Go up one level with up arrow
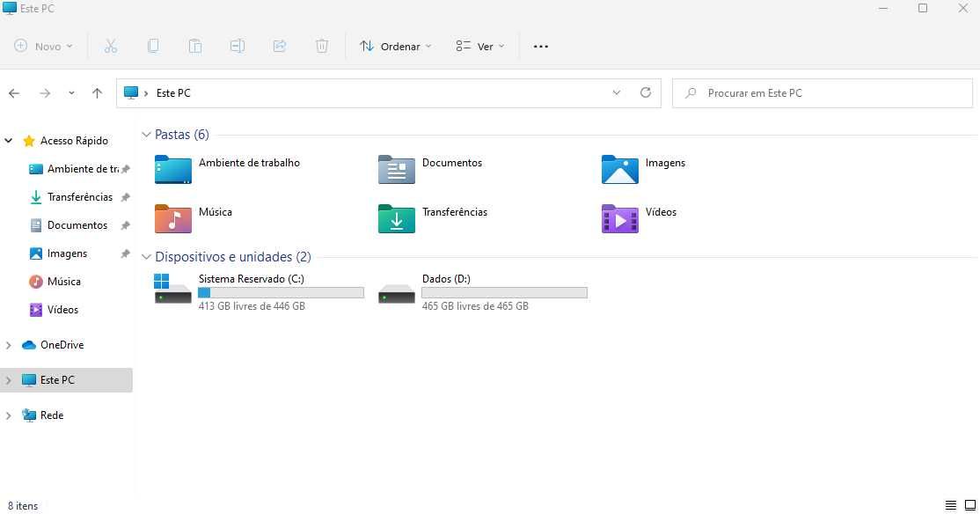Image resolution: width=980 pixels, height=514 pixels. [97, 93]
